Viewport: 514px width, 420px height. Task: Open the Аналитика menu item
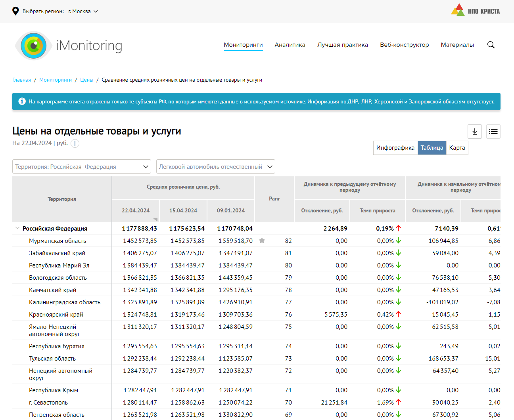290,45
